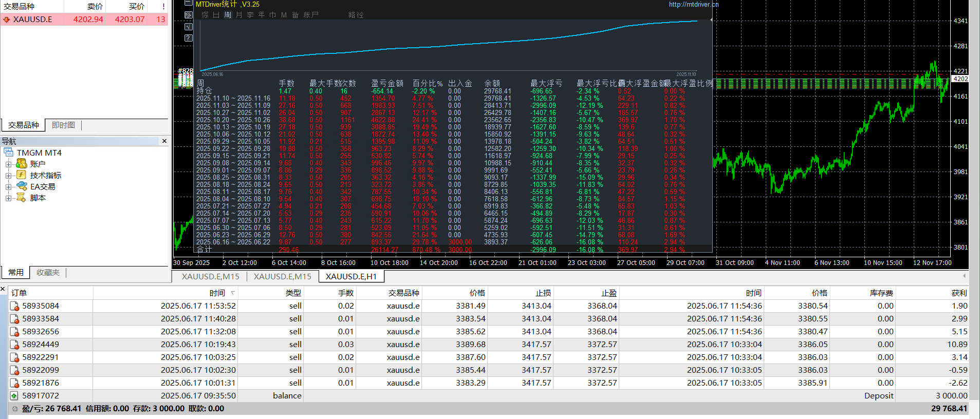
Task: Select the 月 monthly statistics period
Action: pos(239,15)
